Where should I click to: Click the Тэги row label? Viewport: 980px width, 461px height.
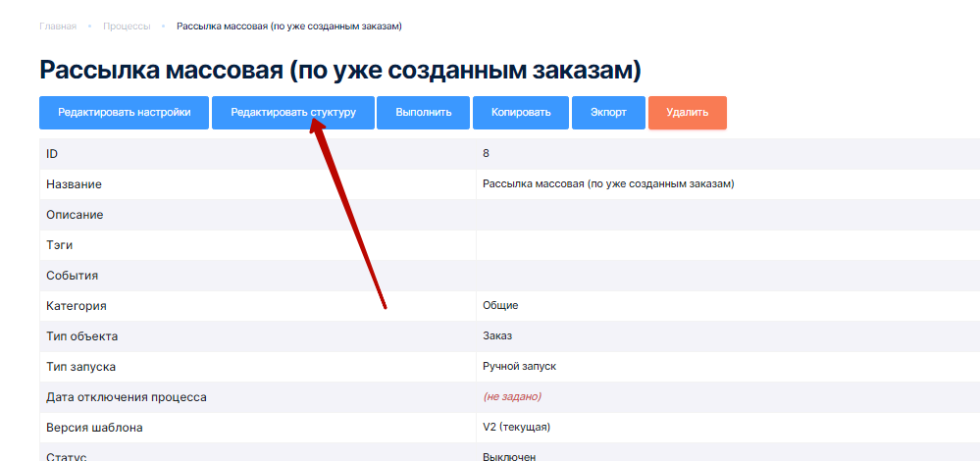tap(60, 245)
